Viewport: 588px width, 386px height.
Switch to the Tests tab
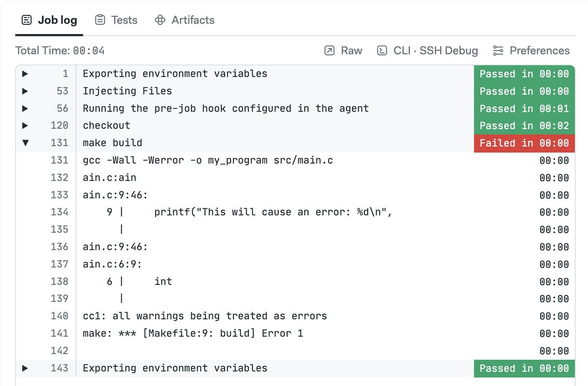click(116, 20)
